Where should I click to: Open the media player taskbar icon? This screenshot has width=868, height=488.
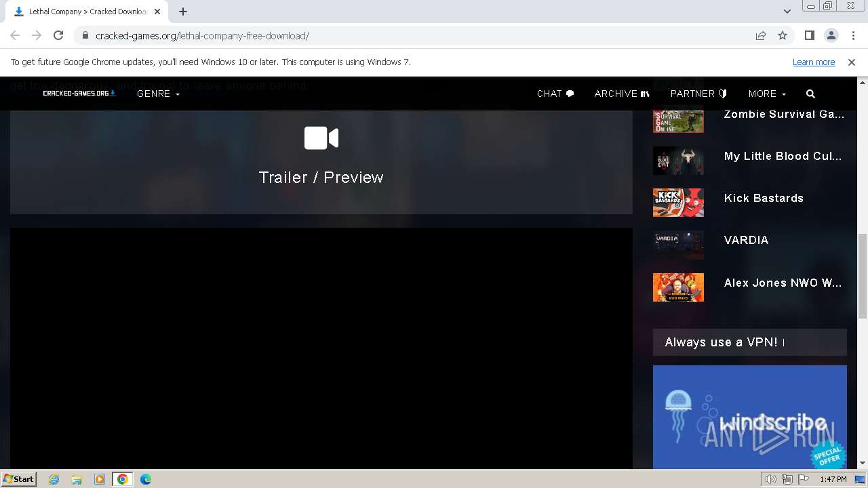[100, 479]
